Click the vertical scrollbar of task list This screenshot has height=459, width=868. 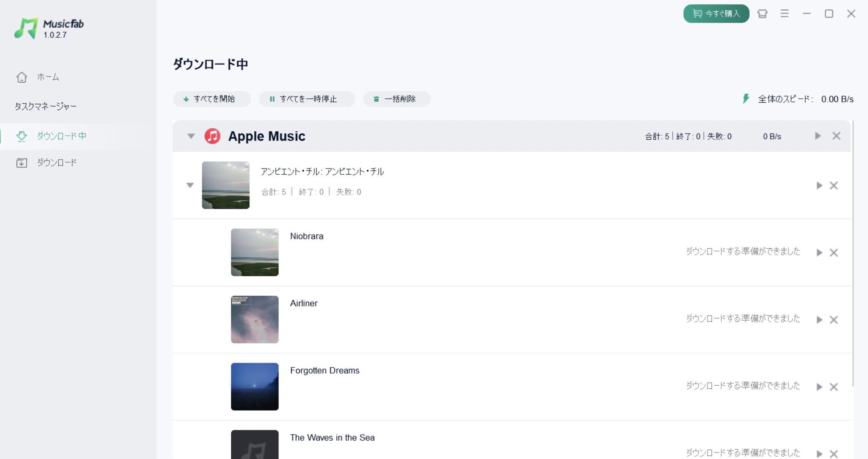(x=853, y=254)
